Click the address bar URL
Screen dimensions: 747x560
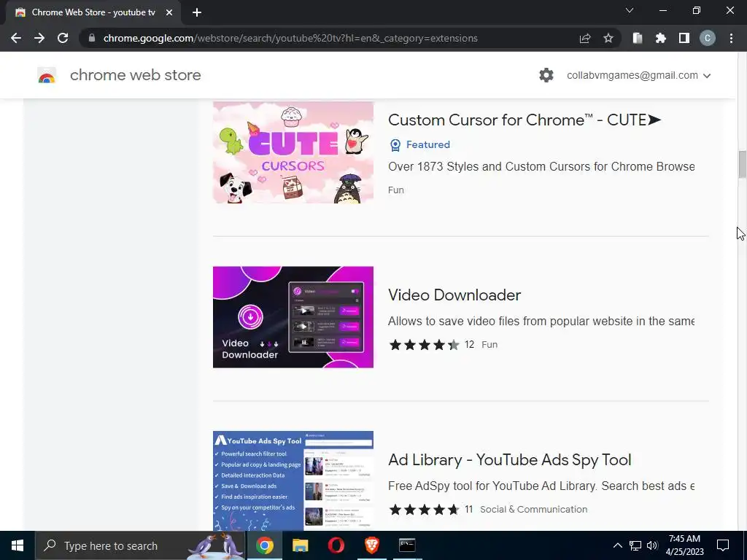point(290,38)
